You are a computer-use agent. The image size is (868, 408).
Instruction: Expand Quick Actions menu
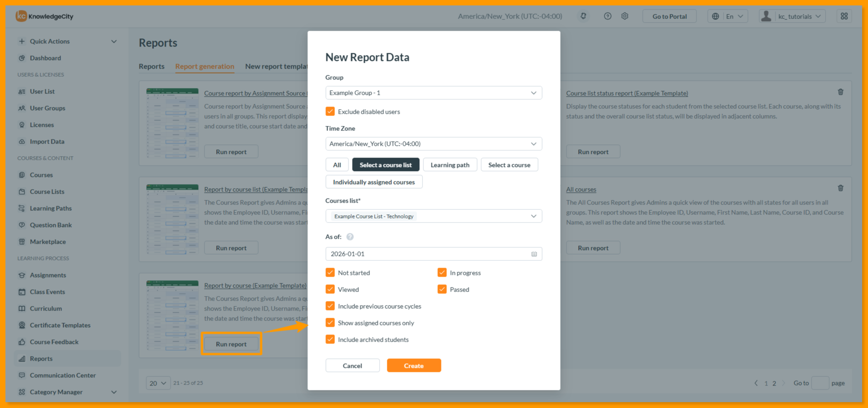click(x=68, y=41)
